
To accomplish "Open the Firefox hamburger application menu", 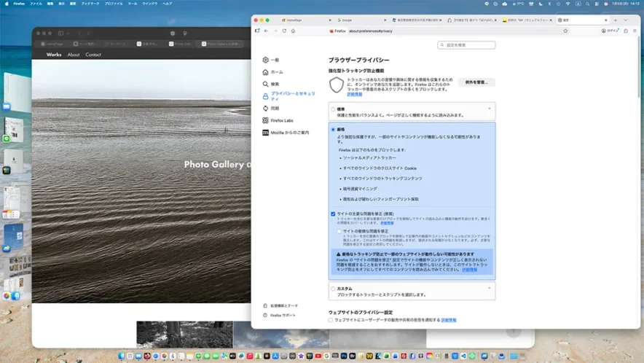I will [x=635, y=31].
